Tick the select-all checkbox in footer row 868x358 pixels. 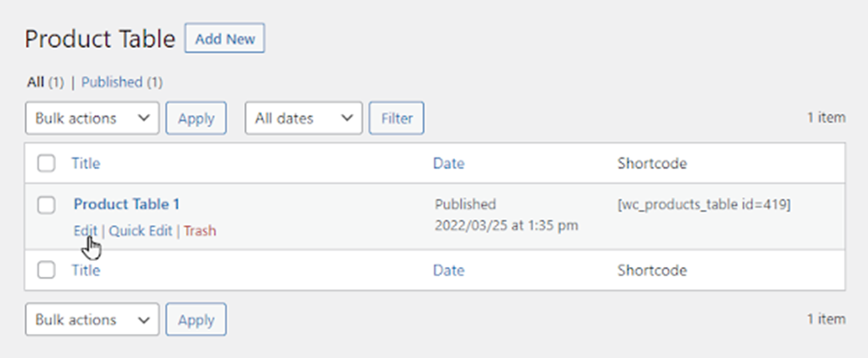click(46, 270)
